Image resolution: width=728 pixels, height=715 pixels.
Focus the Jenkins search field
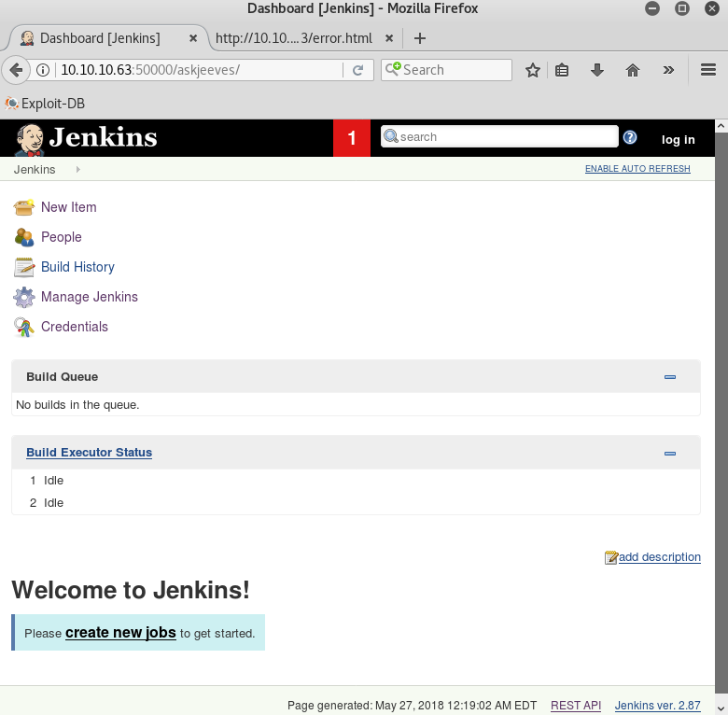pyautogui.click(x=499, y=137)
